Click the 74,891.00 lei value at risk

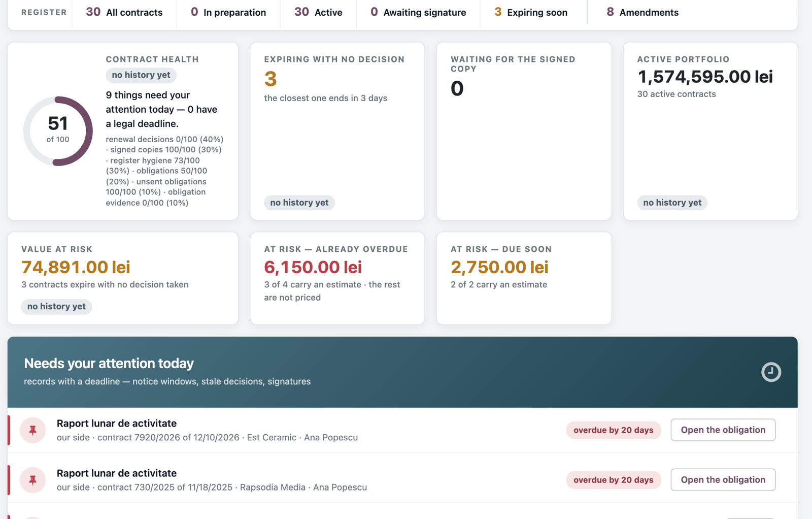(76, 267)
